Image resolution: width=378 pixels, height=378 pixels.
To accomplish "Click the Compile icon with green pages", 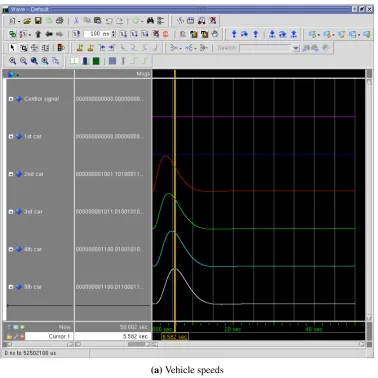I will 12,34.
